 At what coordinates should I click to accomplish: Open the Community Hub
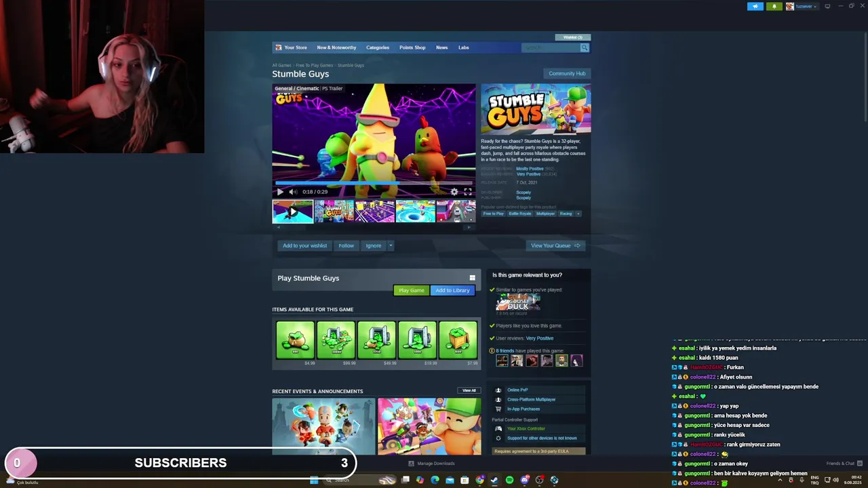(567, 73)
